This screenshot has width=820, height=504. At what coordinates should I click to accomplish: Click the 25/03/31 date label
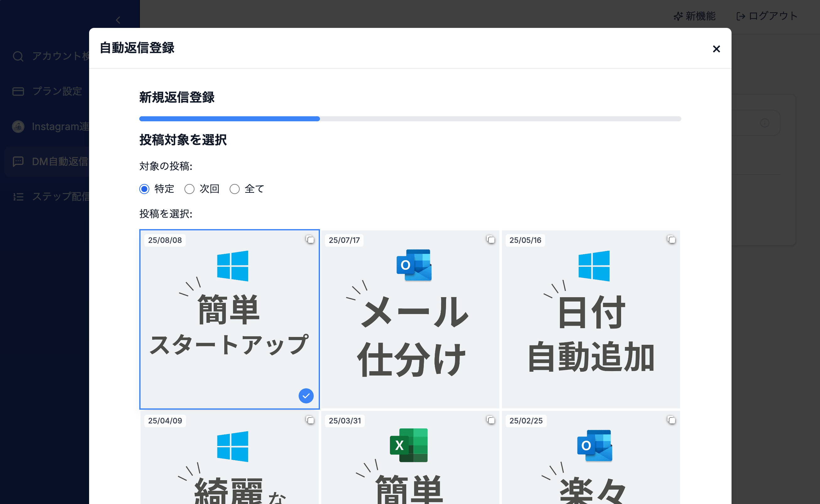click(x=345, y=421)
